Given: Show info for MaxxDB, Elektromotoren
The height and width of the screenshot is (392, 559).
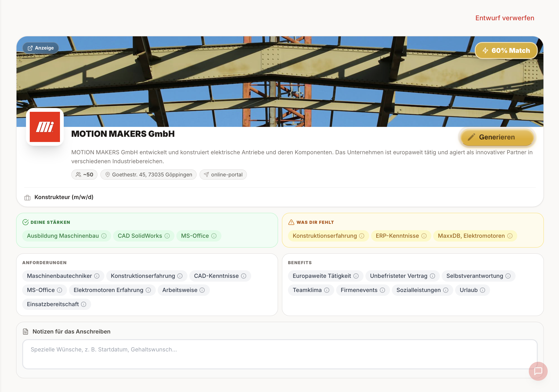Looking at the screenshot, I should [510, 236].
